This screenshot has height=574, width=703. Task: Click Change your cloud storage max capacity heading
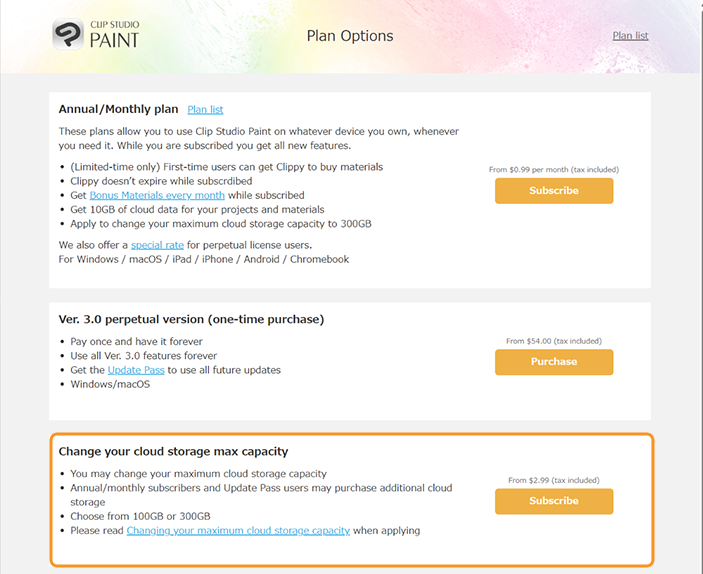tap(173, 452)
